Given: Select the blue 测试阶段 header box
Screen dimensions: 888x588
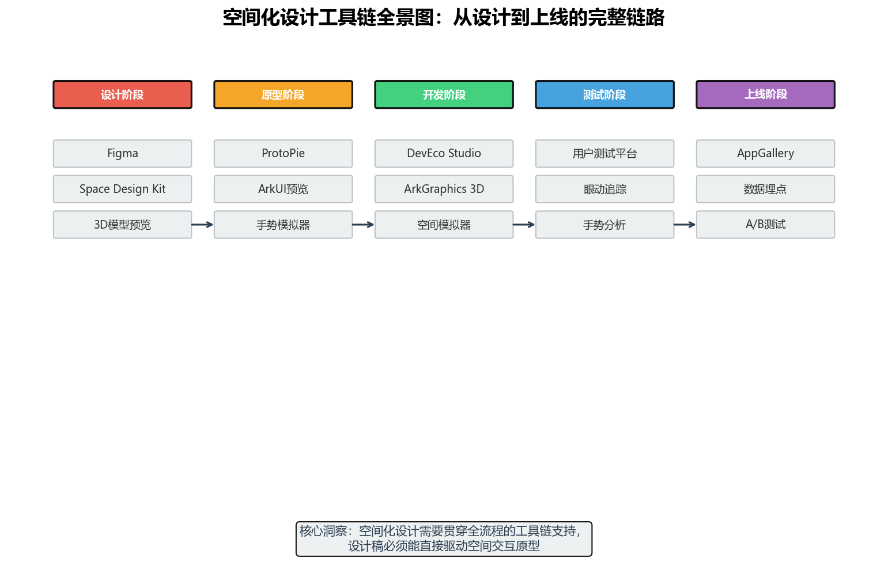Looking at the screenshot, I should (604, 94).
